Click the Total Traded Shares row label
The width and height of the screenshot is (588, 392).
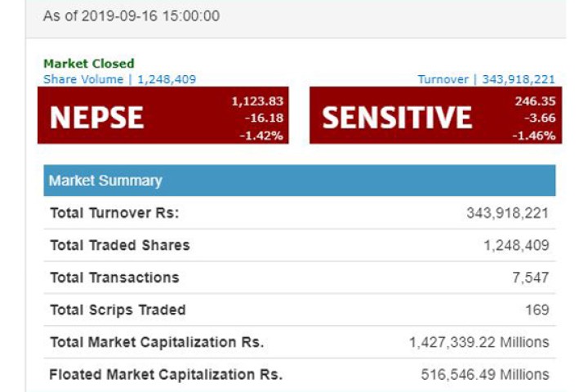coord(119,245)
